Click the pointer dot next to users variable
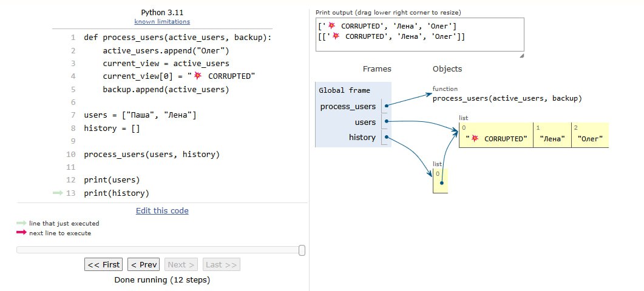 pos(386,122)
